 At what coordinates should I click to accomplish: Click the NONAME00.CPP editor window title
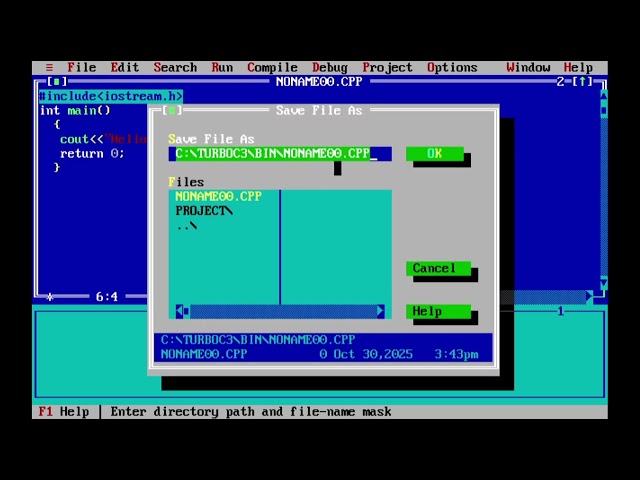(x=319, y=82)
